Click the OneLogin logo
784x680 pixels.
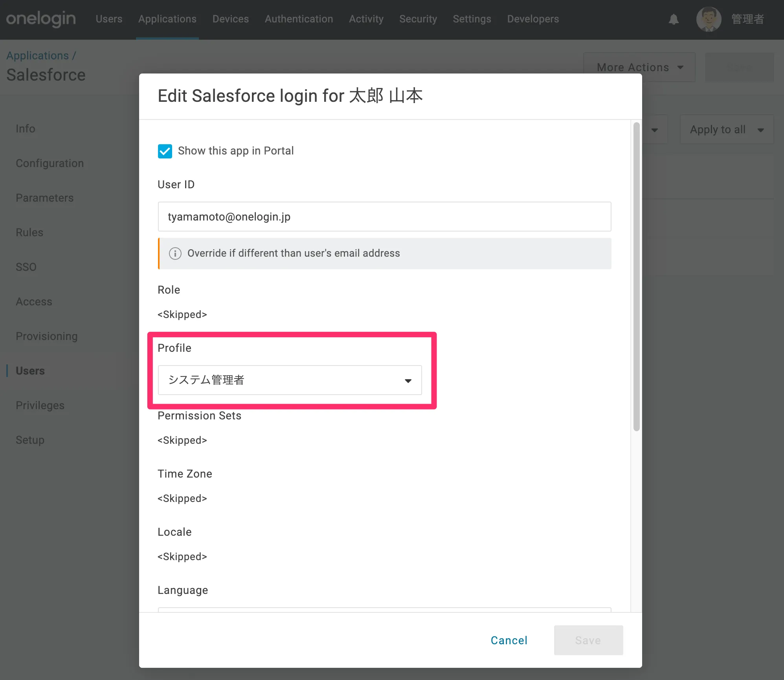click(41, 19)
